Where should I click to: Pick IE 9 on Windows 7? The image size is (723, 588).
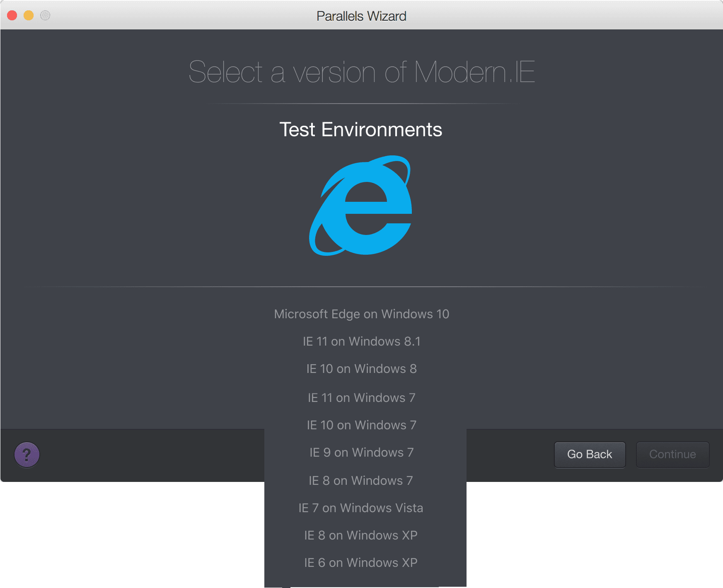361,452
